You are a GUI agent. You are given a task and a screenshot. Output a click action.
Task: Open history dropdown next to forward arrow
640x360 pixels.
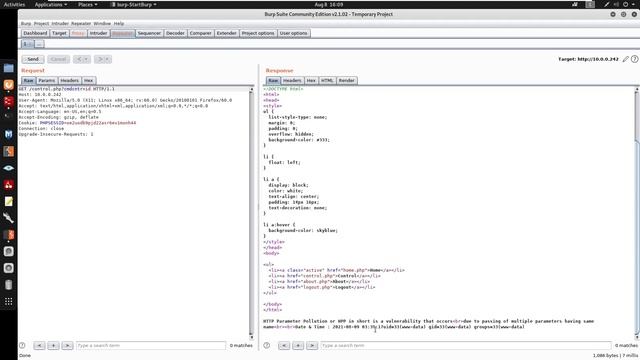click(107, 59)
